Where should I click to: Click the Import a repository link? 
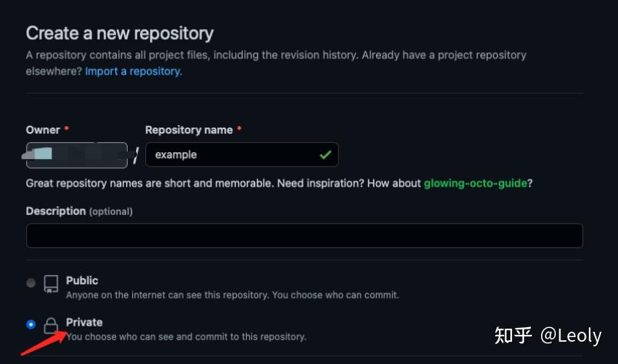[x=133, y=71]
